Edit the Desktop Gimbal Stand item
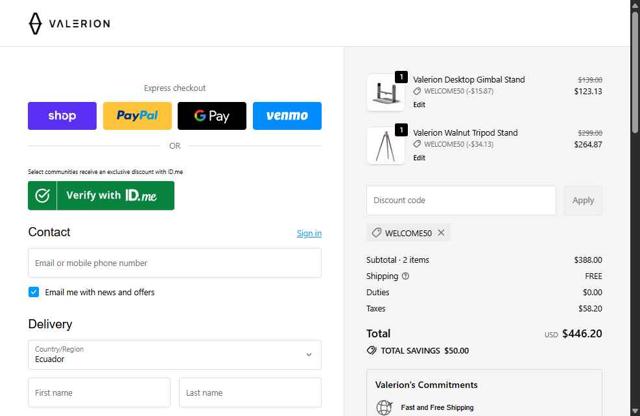Viewport: 640px width, 416px height. [419, 105]
